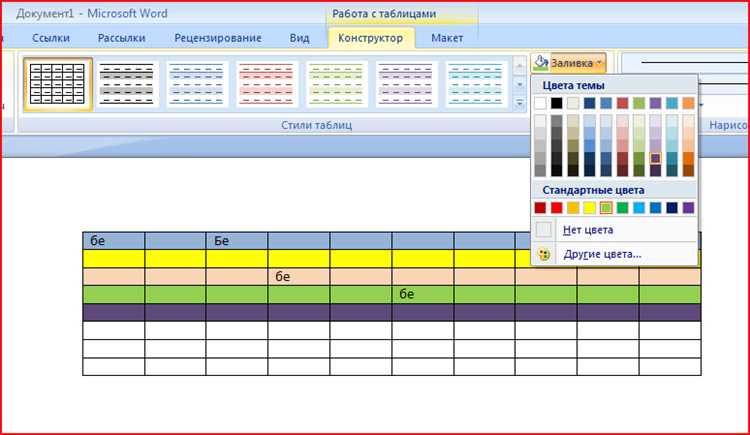Expand the full table styles gallery
Viewport: 750px width, 435px height.
[519, 102]
